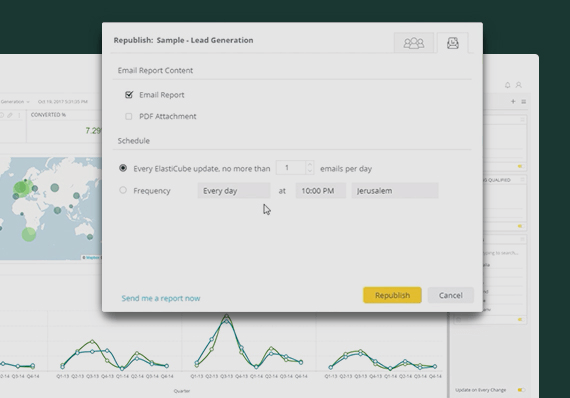
Task: Toggle the IS QUALIFIED filter switch
Action: point(521,226)
